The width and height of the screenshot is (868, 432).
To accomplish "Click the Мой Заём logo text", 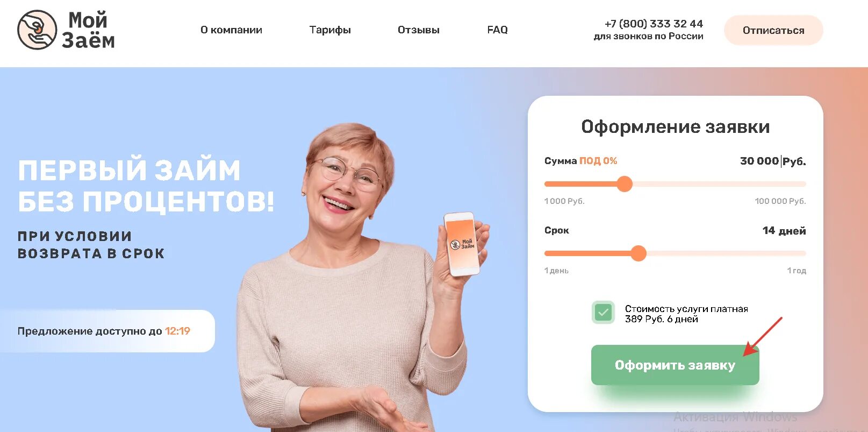I will click(88, 30).
